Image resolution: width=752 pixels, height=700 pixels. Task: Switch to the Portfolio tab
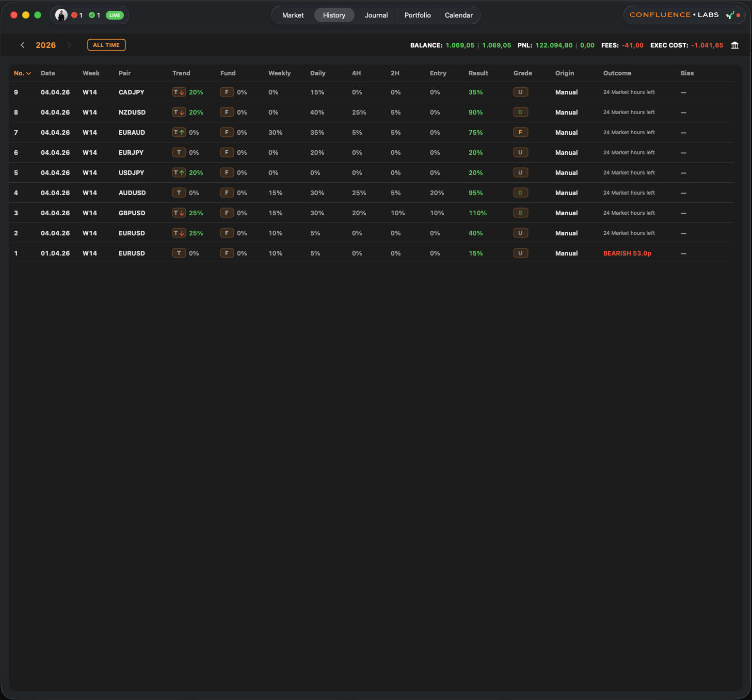[418, 15]
